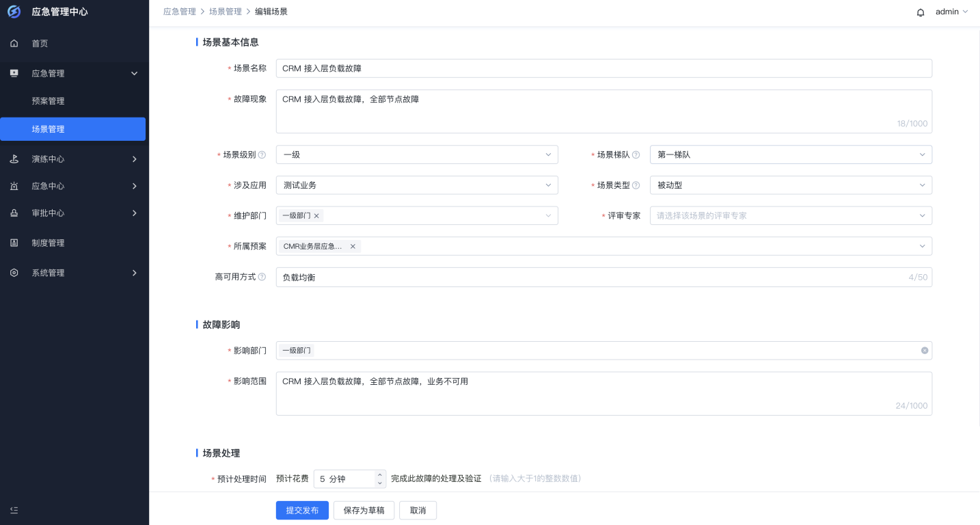This screenshot has height=525, width=980.
Task: Click the notification bell icon
Action: [x=921, y=12]
